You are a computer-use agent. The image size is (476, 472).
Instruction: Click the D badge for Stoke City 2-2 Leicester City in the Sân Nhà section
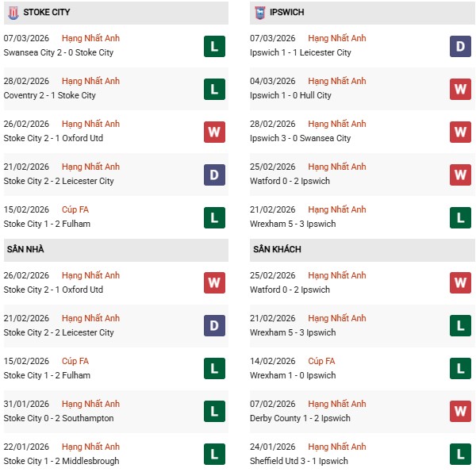[214, 325]
